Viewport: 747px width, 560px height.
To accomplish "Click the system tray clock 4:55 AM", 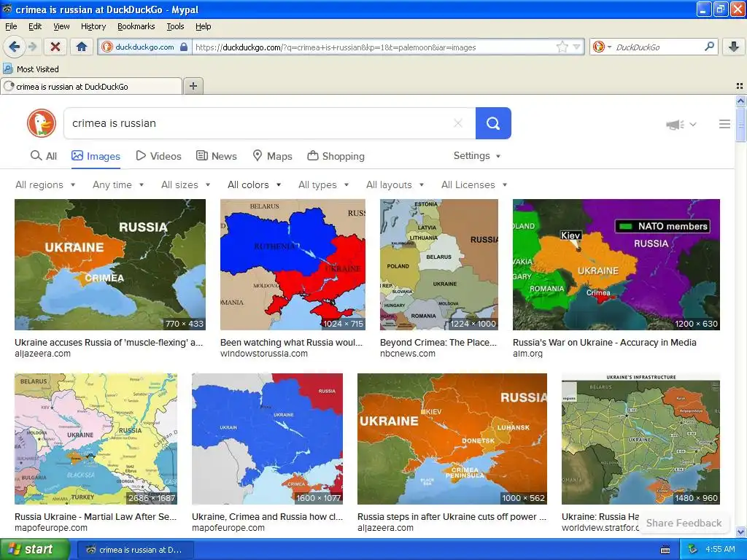I will pyautogui.click(x=720, y=550).
